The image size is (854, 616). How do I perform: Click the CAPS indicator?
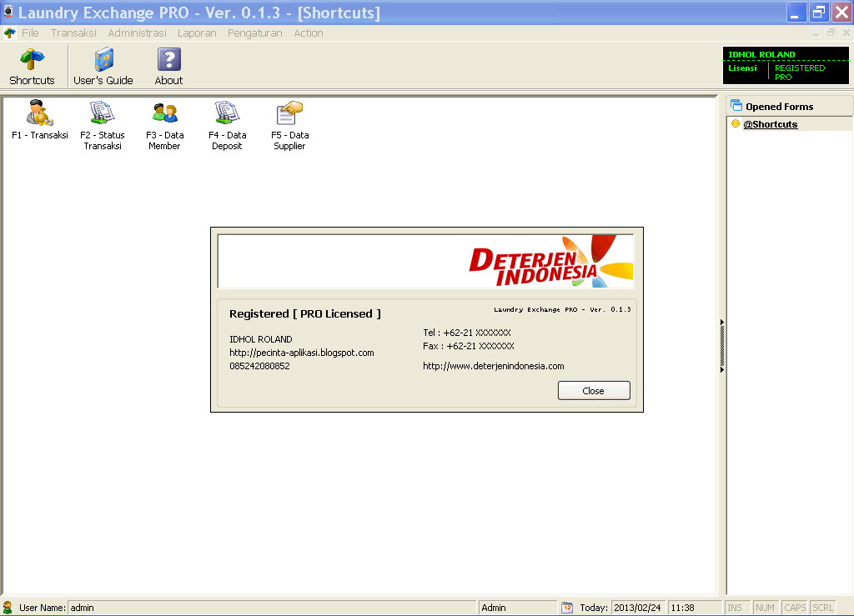pyautogui.click(x=795, y=608)
